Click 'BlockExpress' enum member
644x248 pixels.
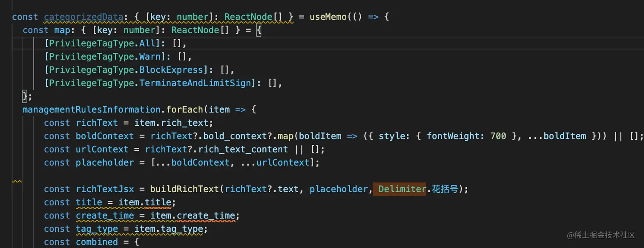pos(172,70)
